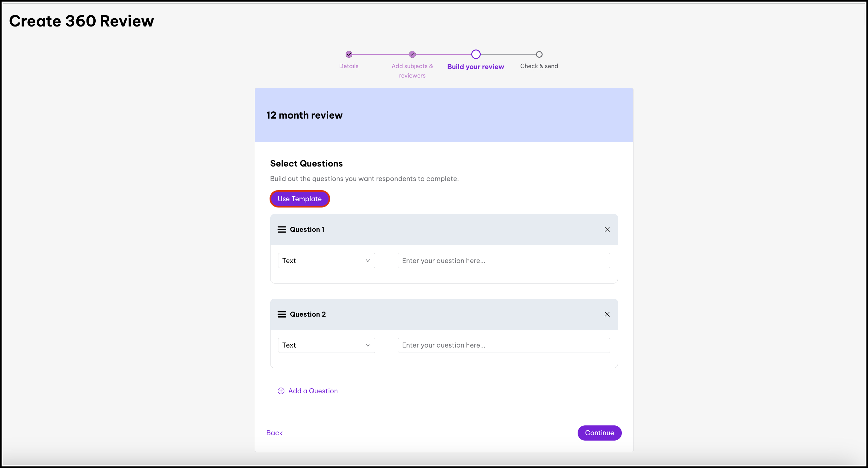Click the Check & send step circle
Image resolution: width=868 pixels, height=468 pixels.
(x=539, y=54)
